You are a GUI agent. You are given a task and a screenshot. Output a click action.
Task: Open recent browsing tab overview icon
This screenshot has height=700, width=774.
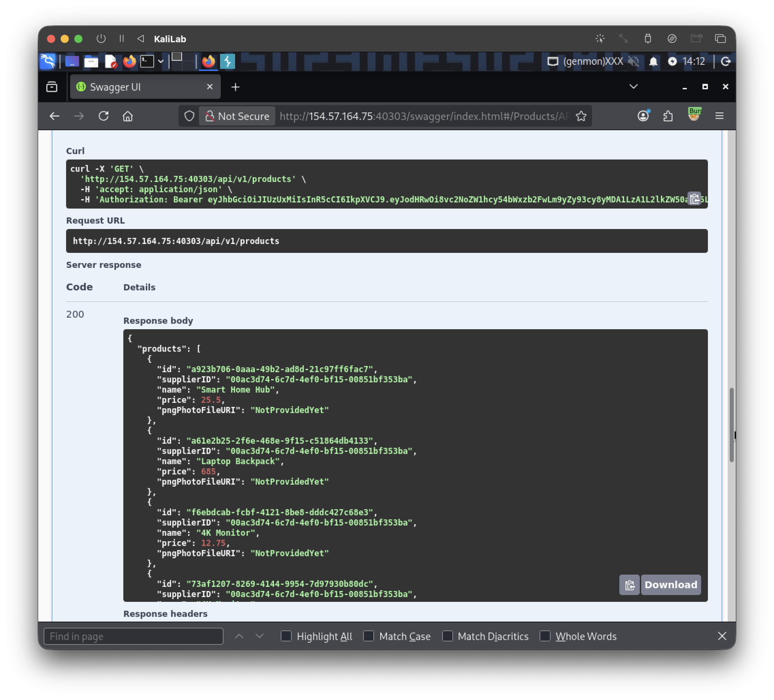click(x=52, y=87)
